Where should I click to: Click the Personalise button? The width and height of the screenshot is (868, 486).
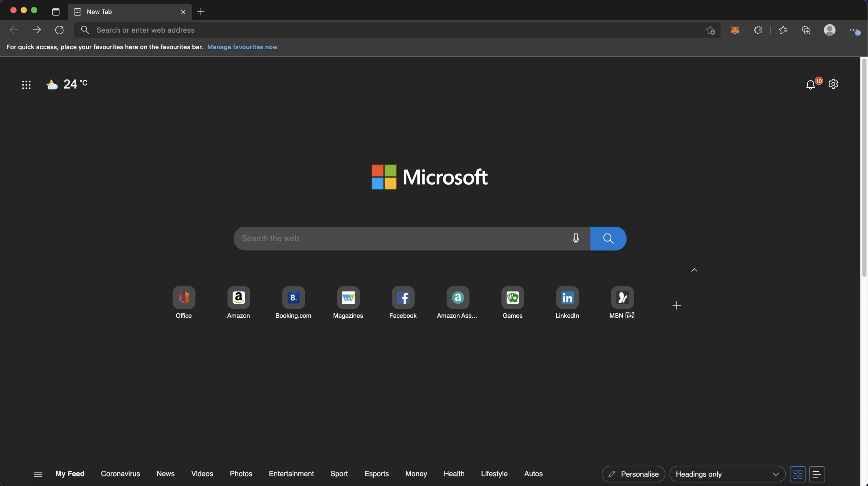[633, 474]
